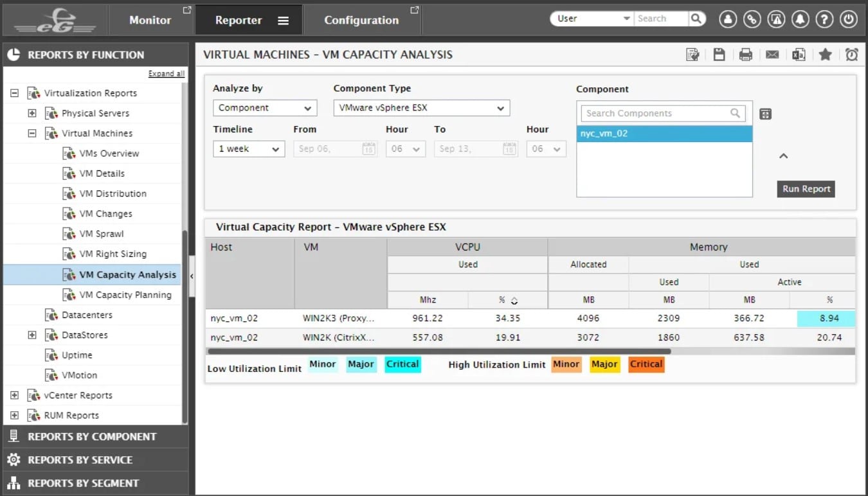Click the bell notifications icon

800,19
